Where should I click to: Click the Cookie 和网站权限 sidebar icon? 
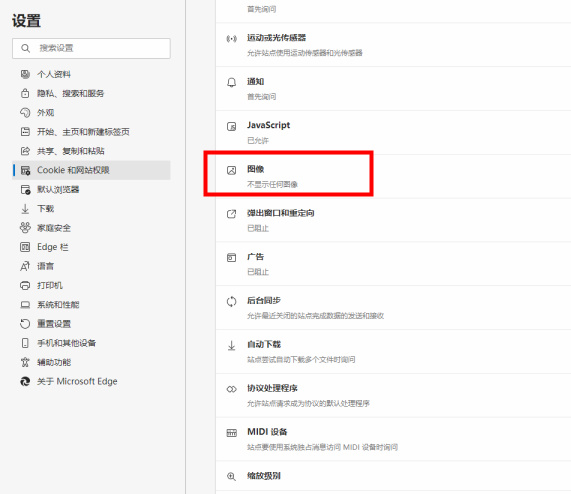[25, 170]
